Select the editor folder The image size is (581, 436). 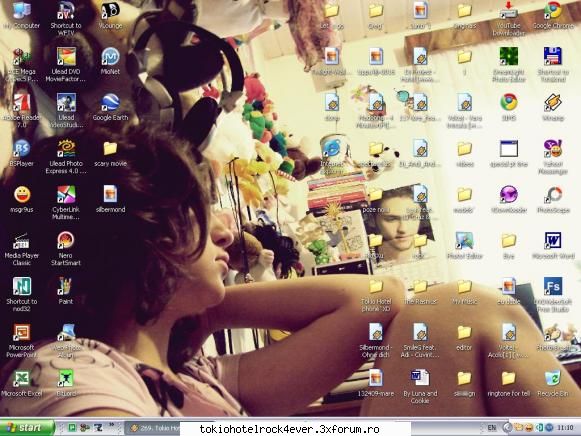point(464,337)
